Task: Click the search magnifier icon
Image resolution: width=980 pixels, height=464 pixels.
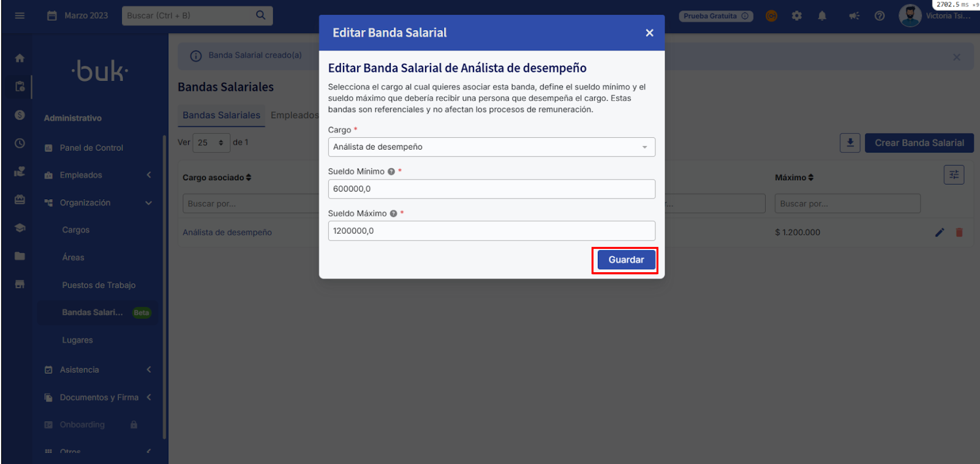Action: (260, 15)
